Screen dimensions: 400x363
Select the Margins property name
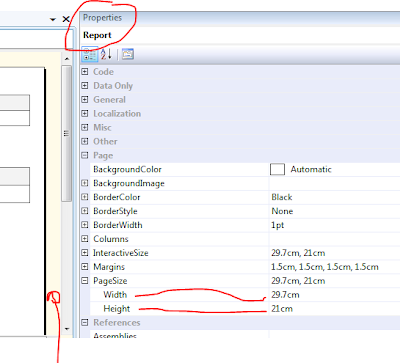[109, 267]
